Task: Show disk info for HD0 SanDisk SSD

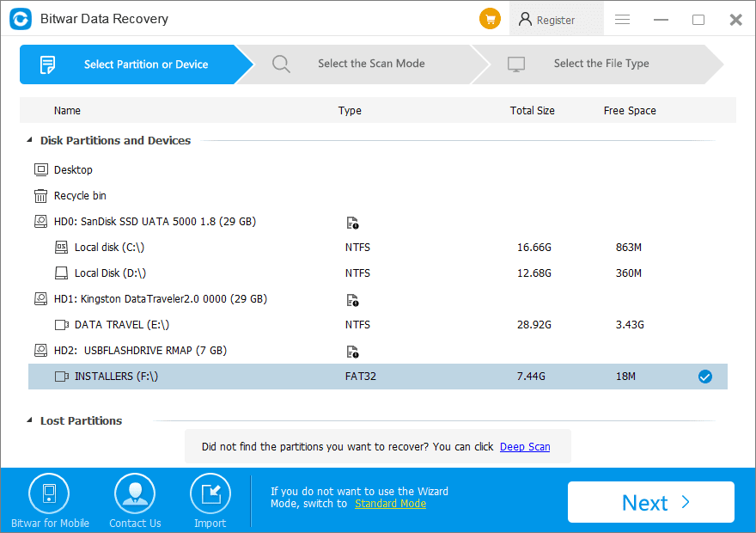Action: [352, 223]
